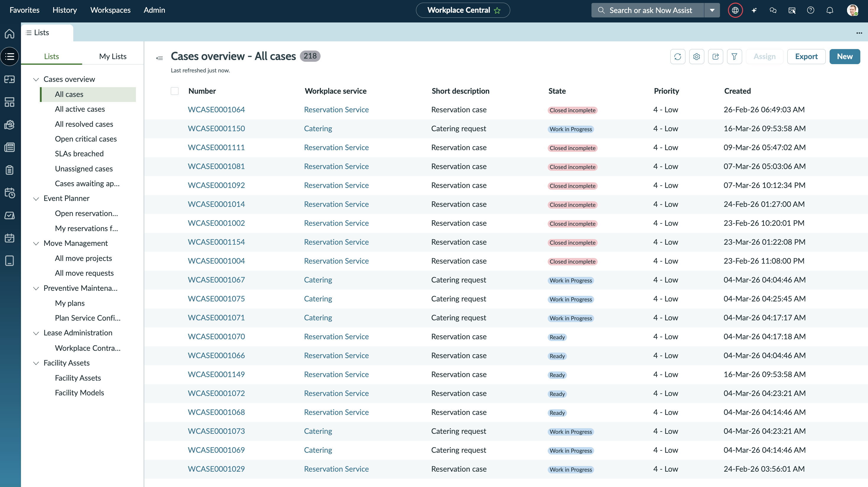Select Facility Models list
The image size is (868, 487).
click(79, 393)
